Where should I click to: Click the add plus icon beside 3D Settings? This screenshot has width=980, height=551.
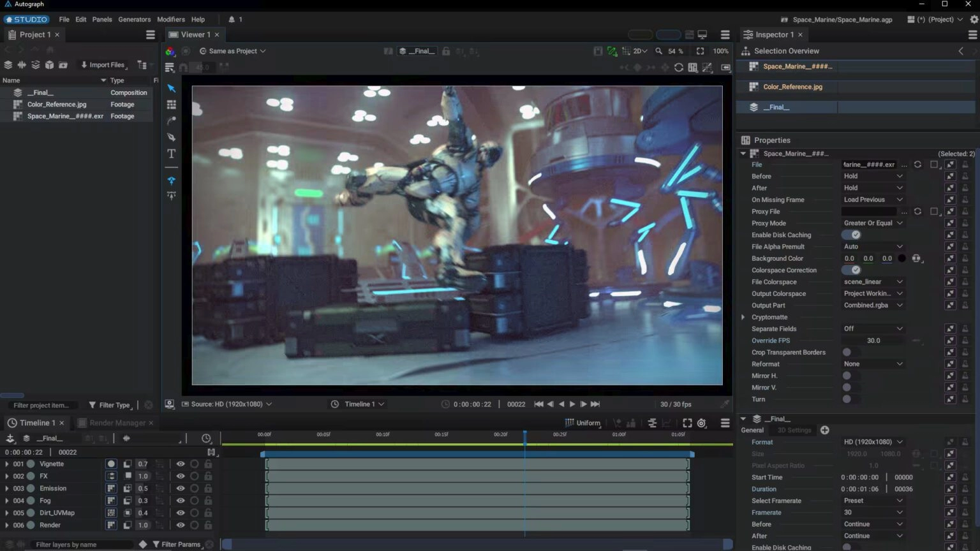coord(824,430)
